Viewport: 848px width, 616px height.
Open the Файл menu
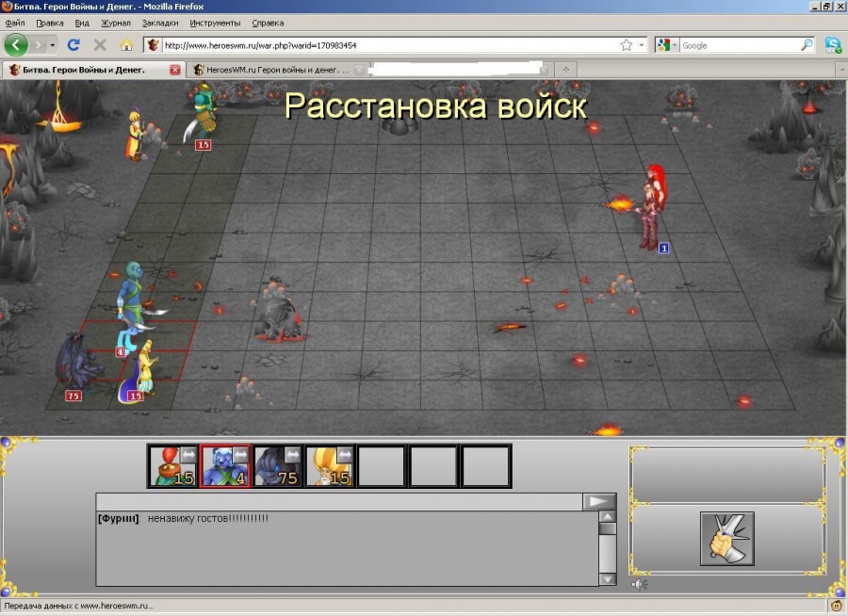pyautogui.click(x=15, y=23)
